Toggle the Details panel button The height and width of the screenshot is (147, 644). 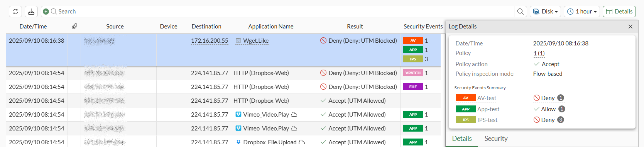619,12
